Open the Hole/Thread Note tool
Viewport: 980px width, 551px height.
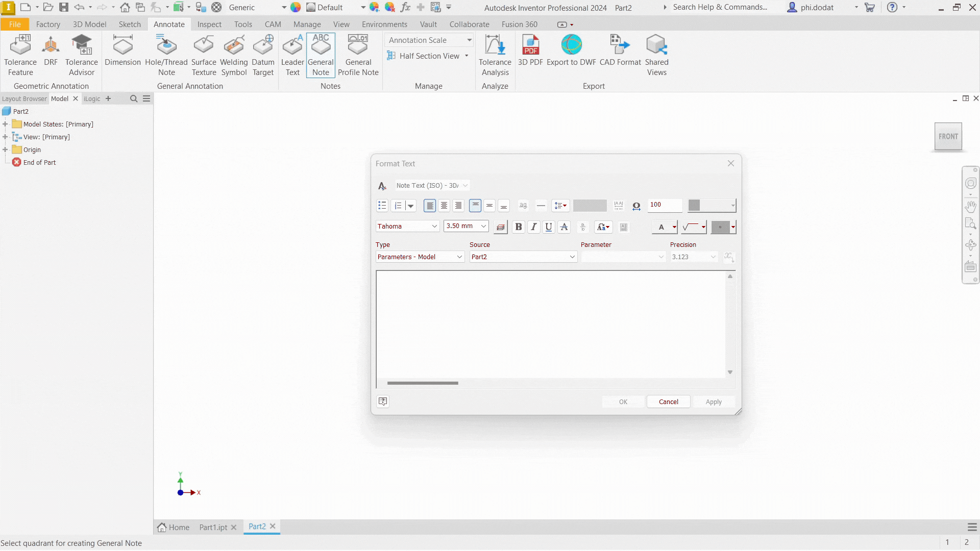[166, 55]
